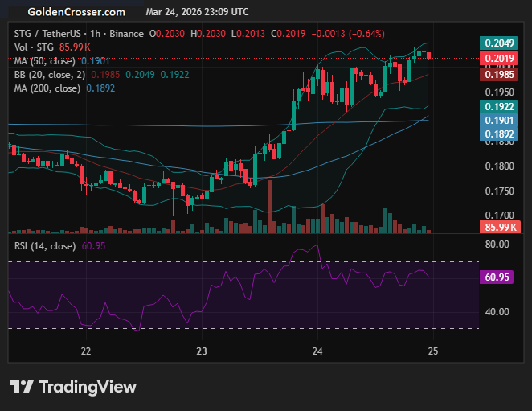Click the 85.99K volume tag
The width and height of the screenshot is (532, 411).
point(501,227)
